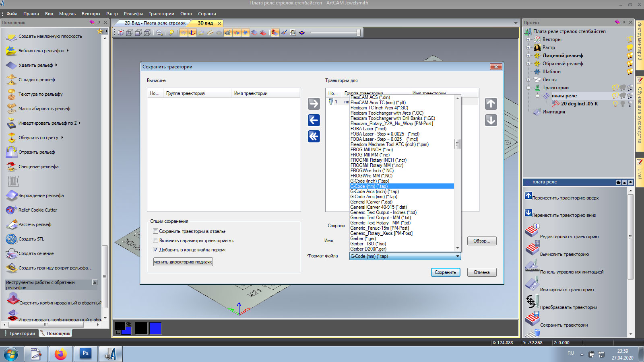
Task: Click the single left arrow remove-toolpath button
Action: click(314, 120)
